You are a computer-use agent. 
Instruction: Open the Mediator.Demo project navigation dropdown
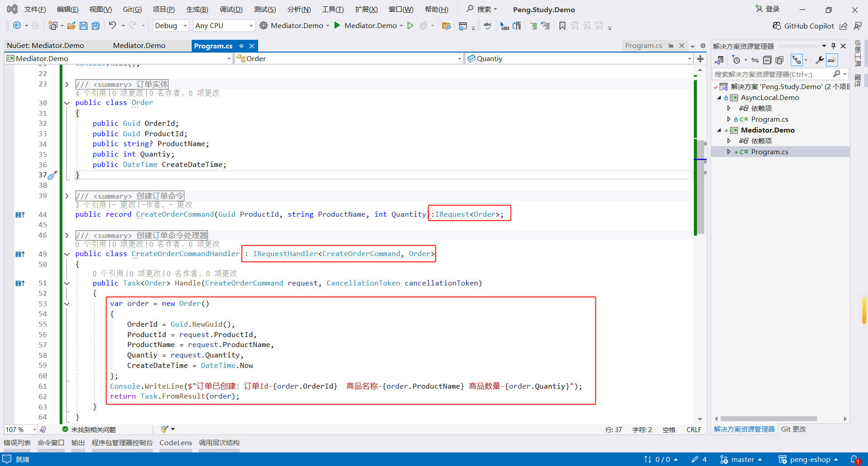click(119, 58)
